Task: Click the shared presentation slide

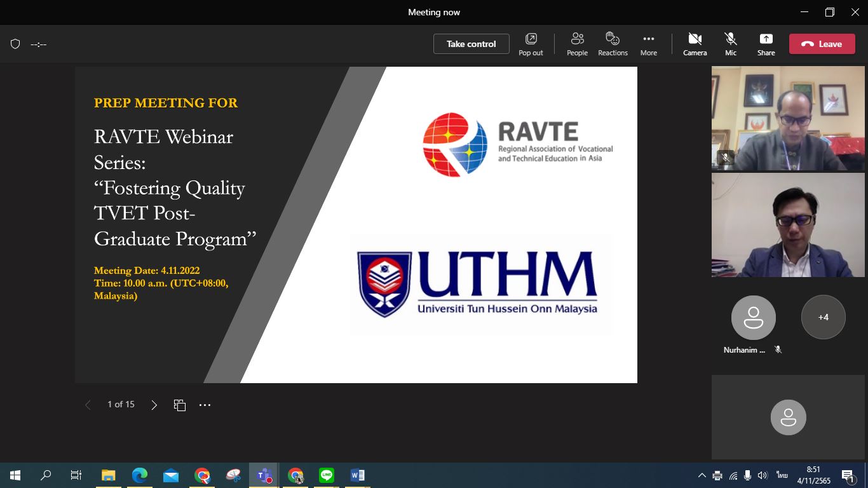Action: 356,225
